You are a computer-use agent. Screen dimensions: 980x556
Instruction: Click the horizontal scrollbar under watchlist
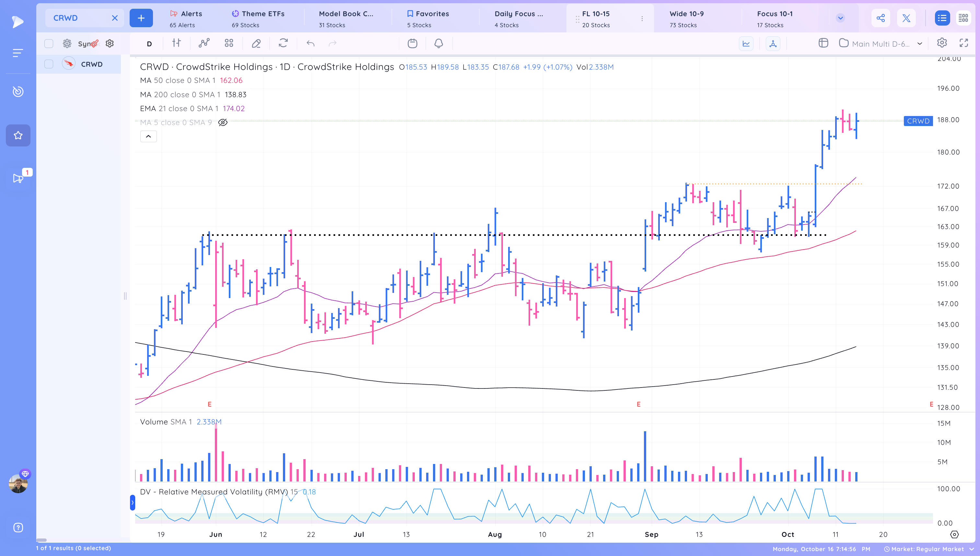pos(41,540)
